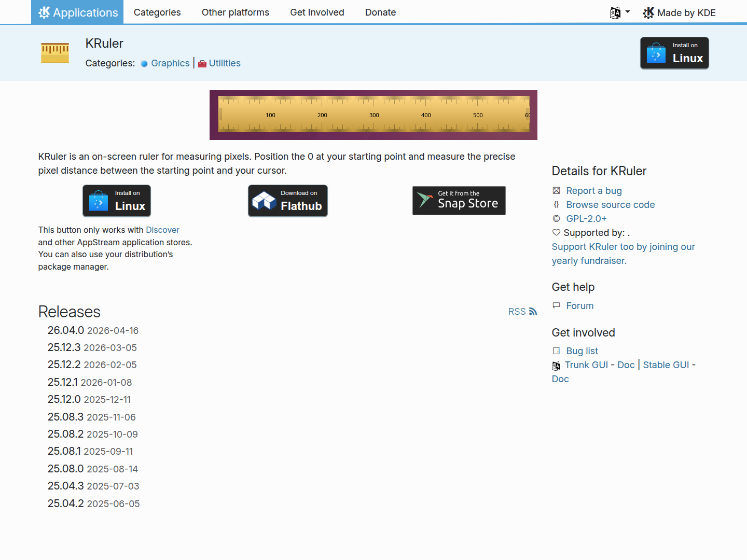Open the Bug list link
The height and width of the screenshot is (560, 747).
coord(582,351)
